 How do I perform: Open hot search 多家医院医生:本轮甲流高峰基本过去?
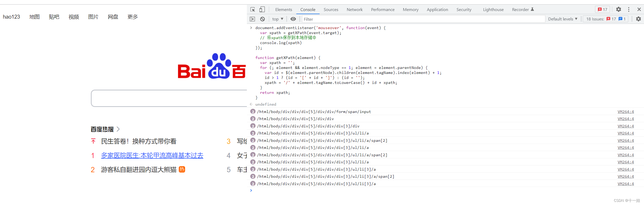[x=152, y=155]
